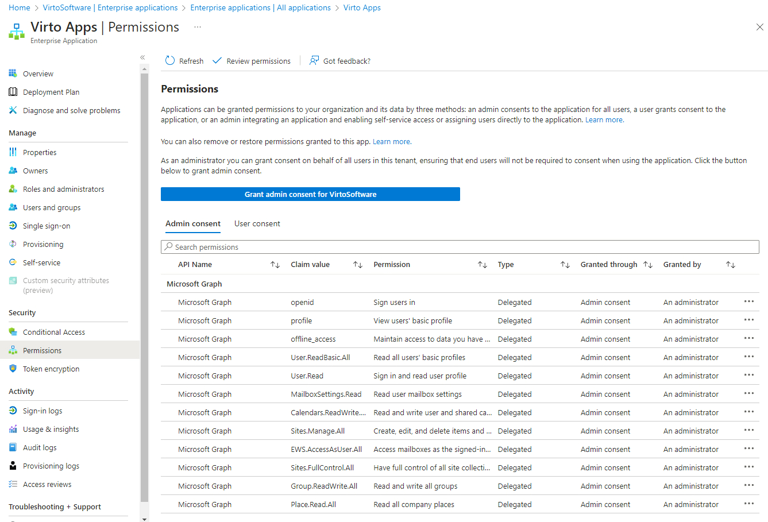Sort by the Claim value column
Viewport: 768px width, 522px height.
[x=358, y=265]
